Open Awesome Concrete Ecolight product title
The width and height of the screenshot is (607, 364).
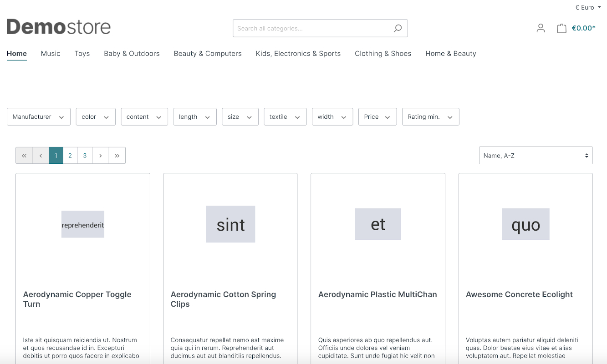(x=519, y=294)
